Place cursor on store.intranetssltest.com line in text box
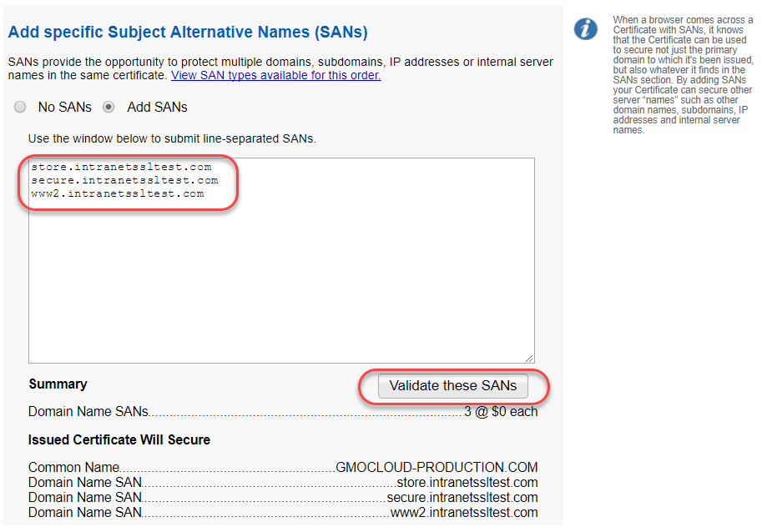Screen dimensions: 767x532 point(121,167)
